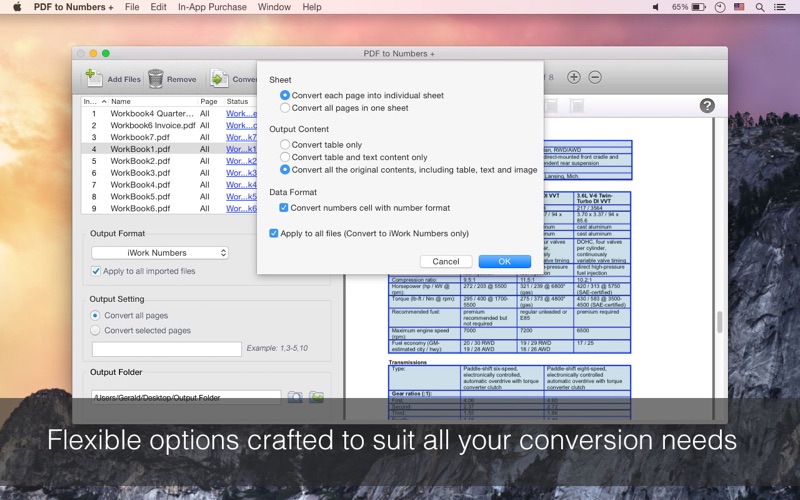Open the Edit menu
The image size is (800, 500).
pyautogui.click(x=158, y=7)
